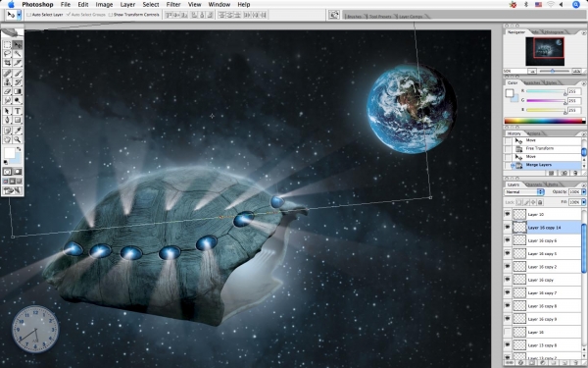Open the Opacity slider arrow

[x=583, y=192]
